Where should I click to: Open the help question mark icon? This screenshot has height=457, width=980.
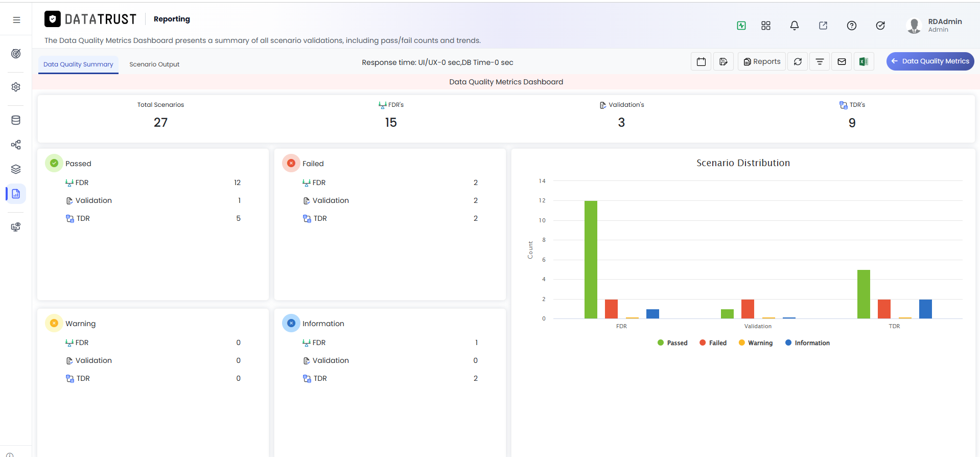(x=852, y=26)
